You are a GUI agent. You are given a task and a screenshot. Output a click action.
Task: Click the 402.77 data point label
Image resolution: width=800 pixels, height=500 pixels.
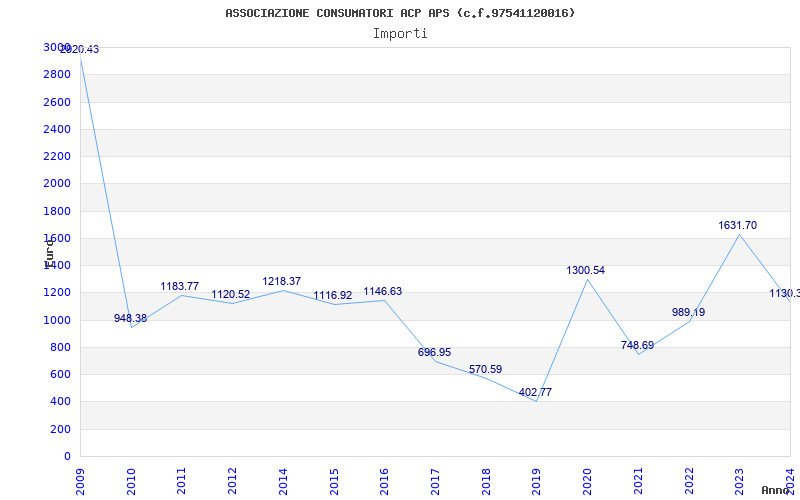tap(535, 392)
